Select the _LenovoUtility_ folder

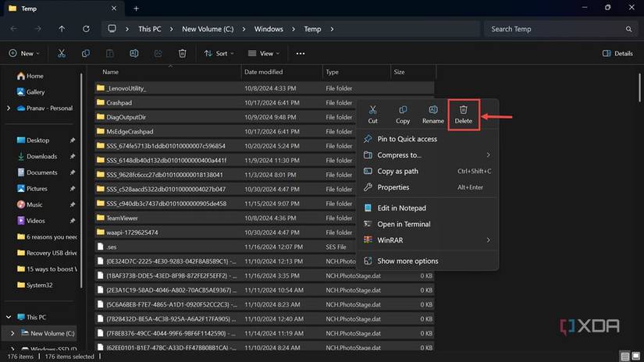[x=265, y=88]
